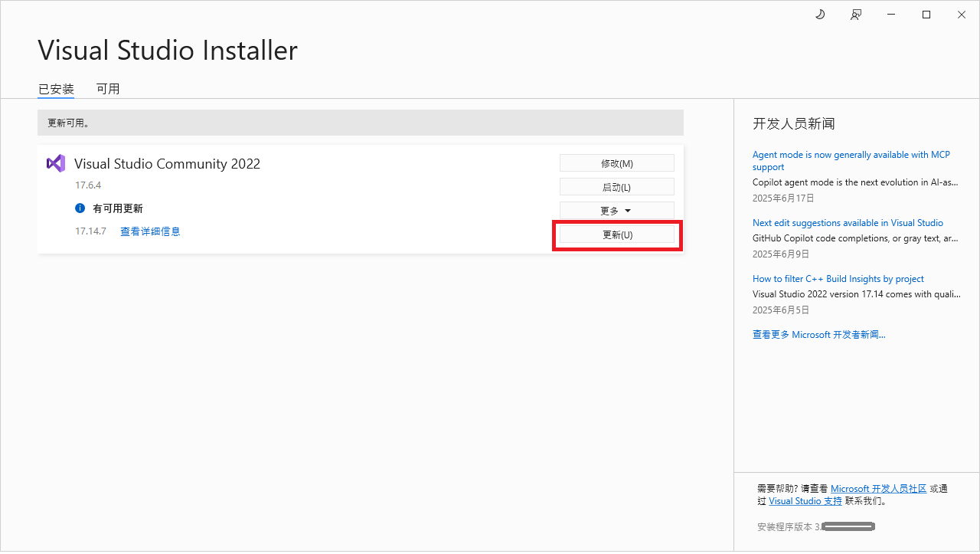Open the Agent mode MCP support article

[x=851, y=161]
